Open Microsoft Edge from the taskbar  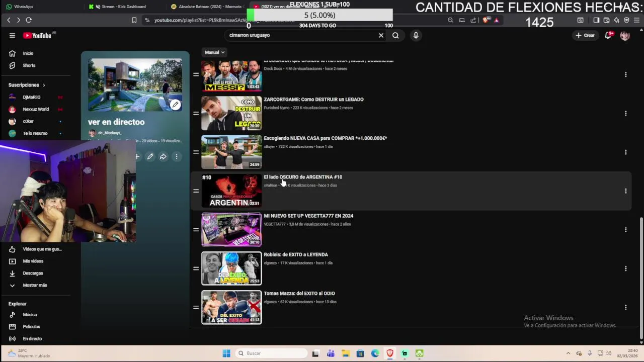[375, 353]
